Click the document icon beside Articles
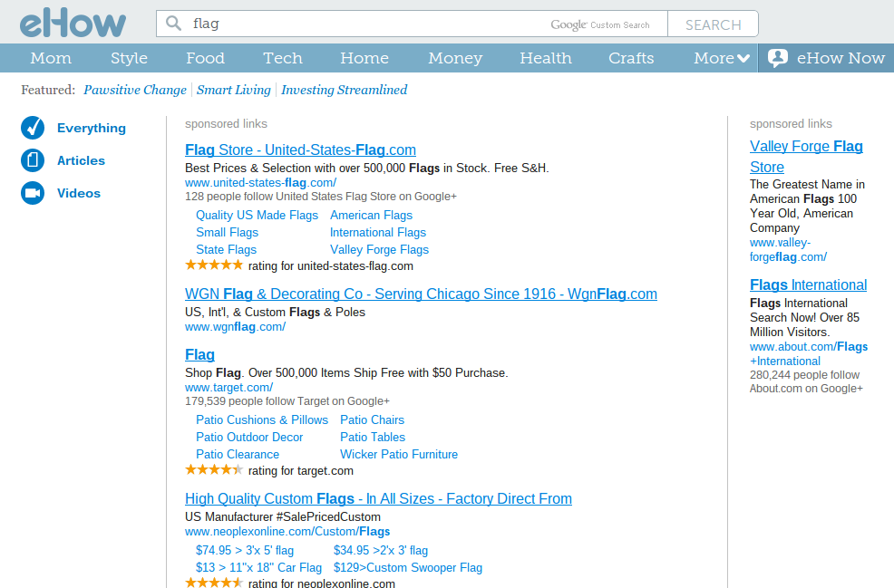 [x=33, y=160]
